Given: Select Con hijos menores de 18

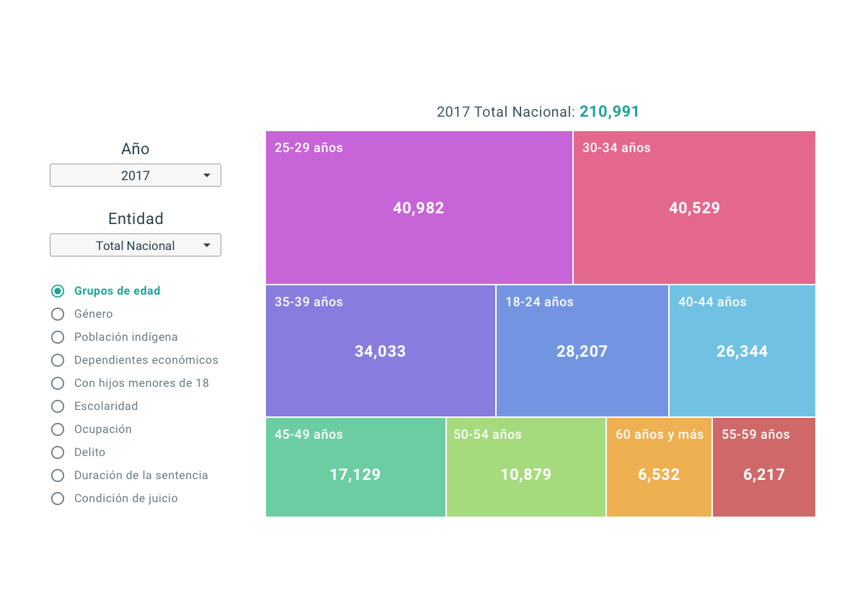Looking at the screenshot, I should (58, 383).
